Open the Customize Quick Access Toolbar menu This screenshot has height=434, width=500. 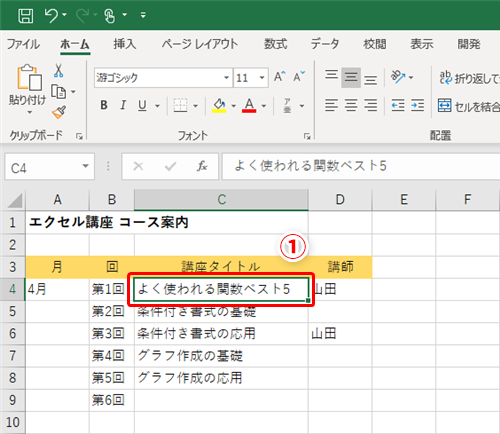(x=143, y=15)
